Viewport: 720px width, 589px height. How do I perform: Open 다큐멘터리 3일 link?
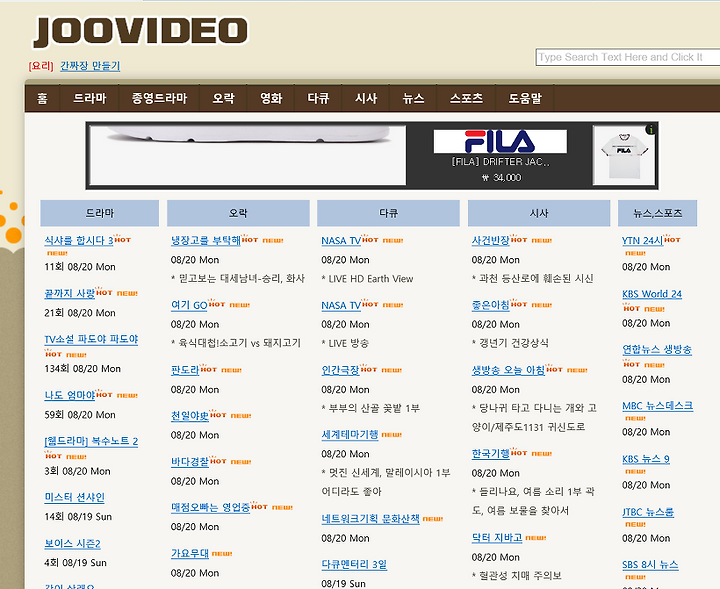tap(354, 565)
